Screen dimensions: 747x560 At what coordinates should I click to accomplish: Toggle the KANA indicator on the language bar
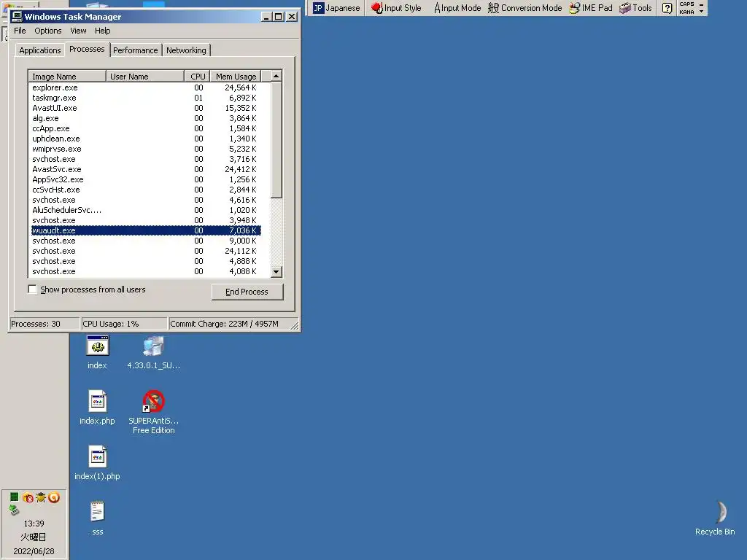[686, 12]
